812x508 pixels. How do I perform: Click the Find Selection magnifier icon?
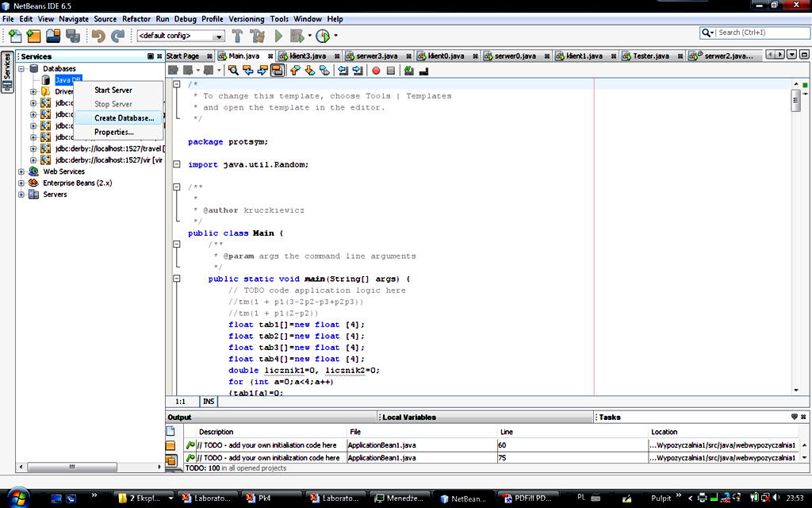[234, 71]
